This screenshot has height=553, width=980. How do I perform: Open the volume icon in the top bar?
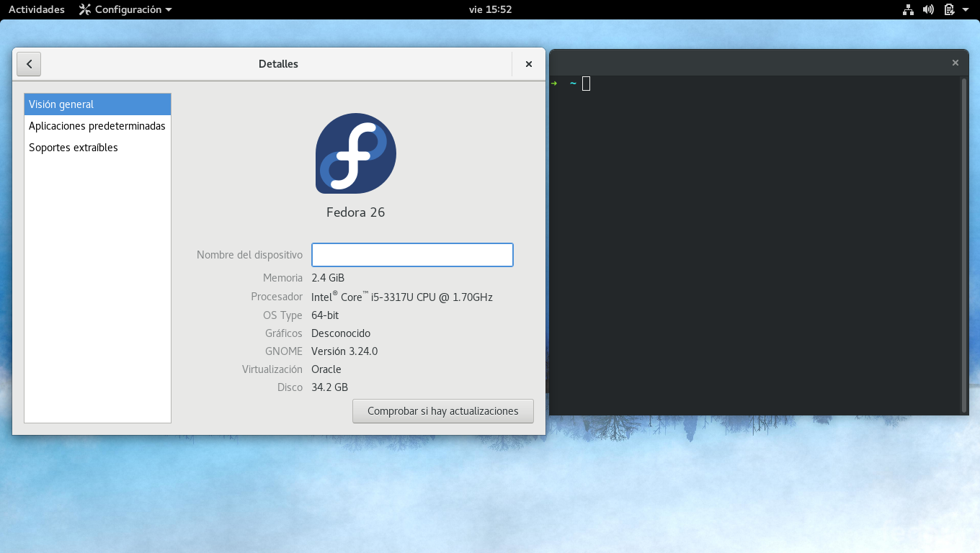point(928,9)
